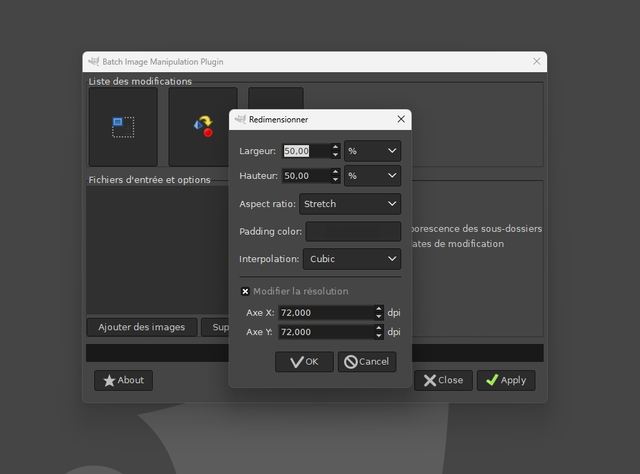The image size is (640, 474).
Task: Decrease the Hauteur value with down arrow
Action: click(336, 180)
